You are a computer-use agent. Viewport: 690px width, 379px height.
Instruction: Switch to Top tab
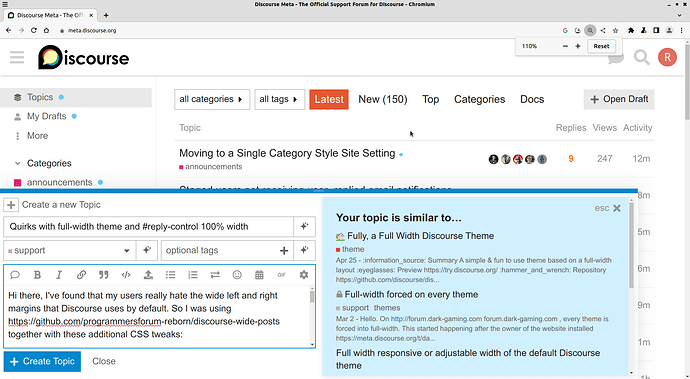click(430, 99)
